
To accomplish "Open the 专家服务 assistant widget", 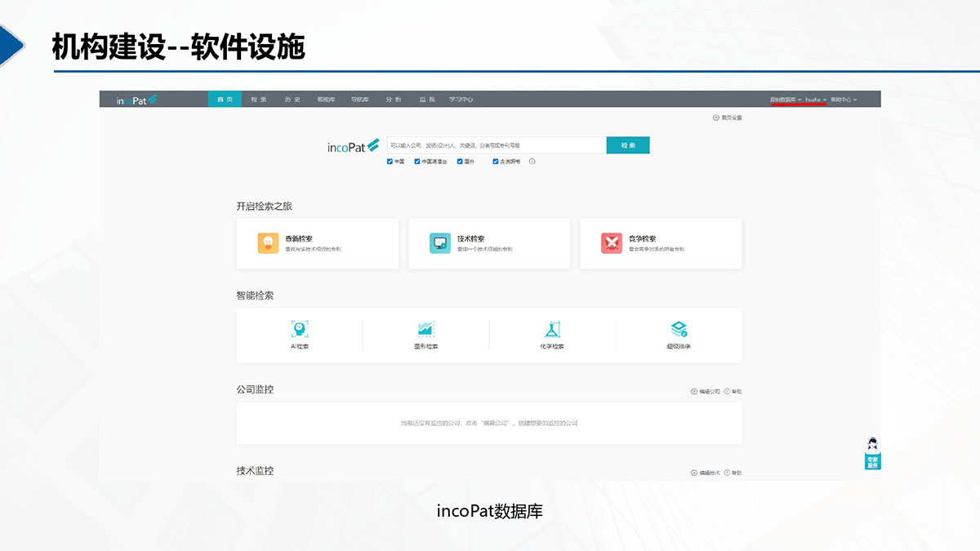I will tap(872, 453).
